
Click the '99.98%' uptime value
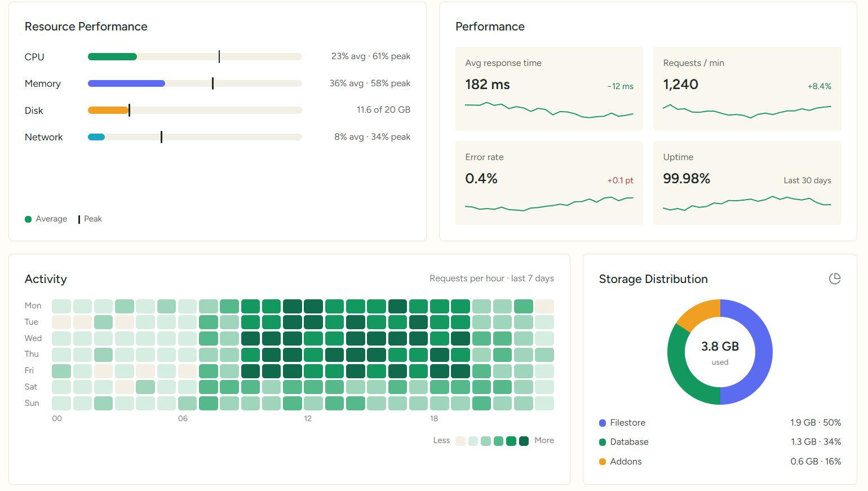coord(687,179)
